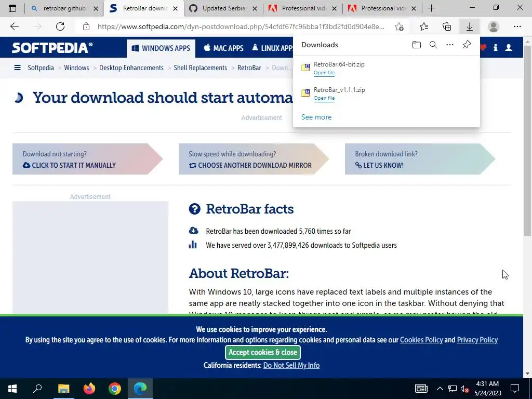Open taskbar clock and date
532x399 pixels.
[487, 389]
